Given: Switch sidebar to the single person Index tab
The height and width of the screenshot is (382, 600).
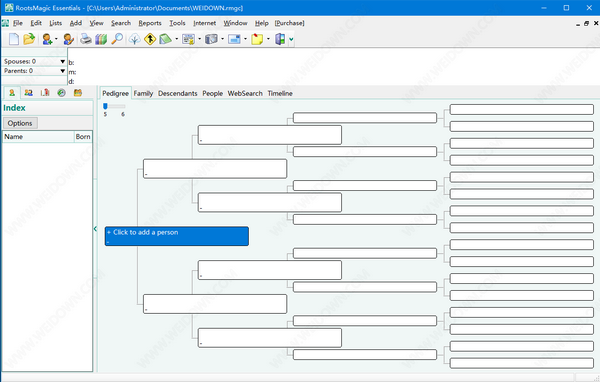Looking at the screenshot, I should 12,93.
